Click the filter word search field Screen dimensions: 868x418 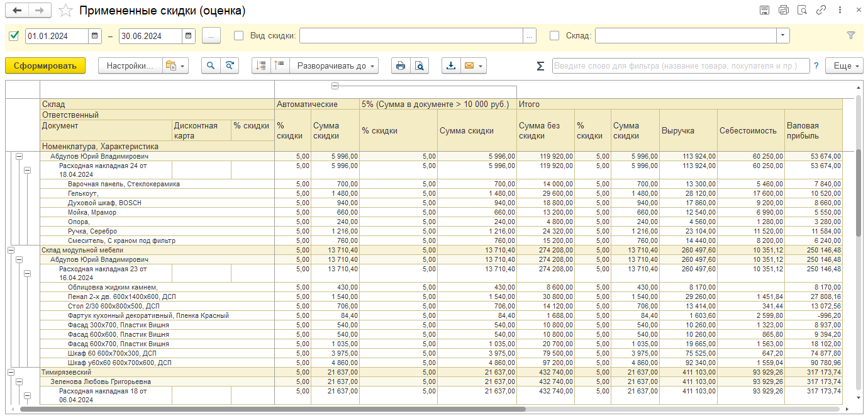[x=681, y=65]
